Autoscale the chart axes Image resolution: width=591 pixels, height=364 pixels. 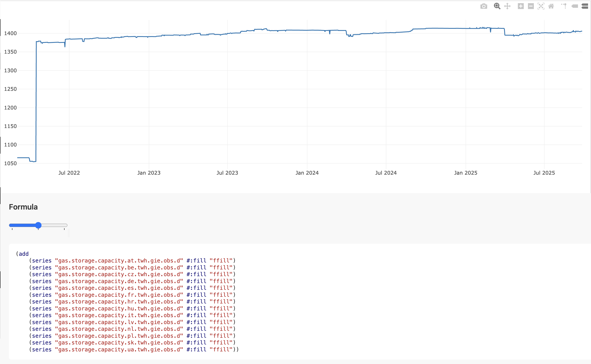[x=541, y=6]
